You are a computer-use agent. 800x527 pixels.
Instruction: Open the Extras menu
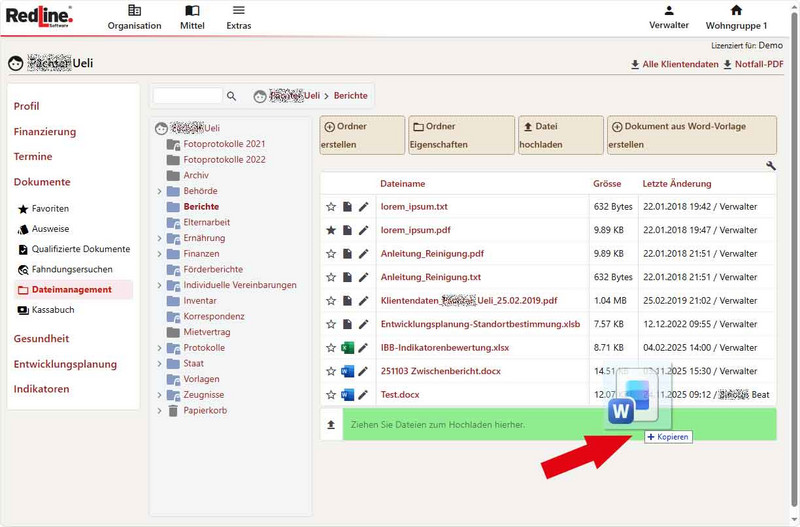(238, 17)
